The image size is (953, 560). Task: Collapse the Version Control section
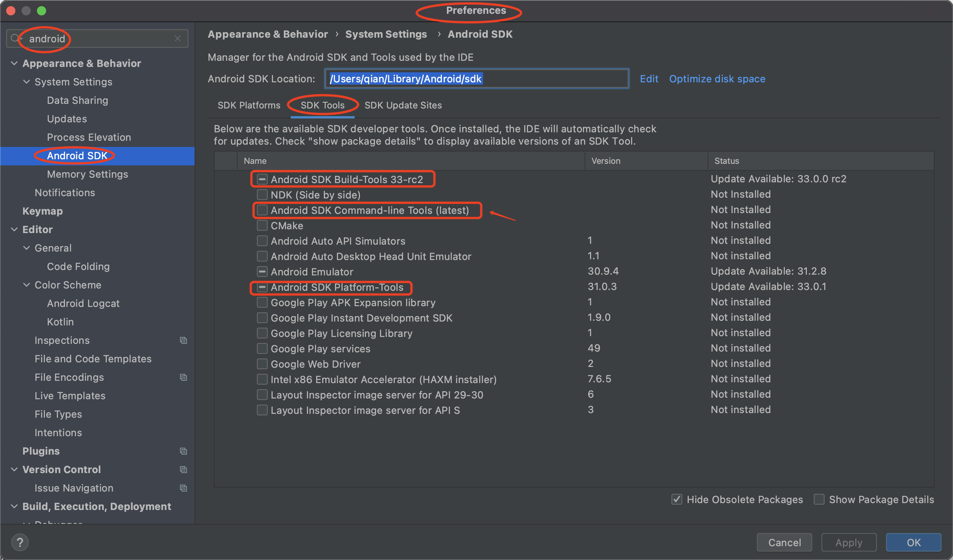tap(14, 469)
